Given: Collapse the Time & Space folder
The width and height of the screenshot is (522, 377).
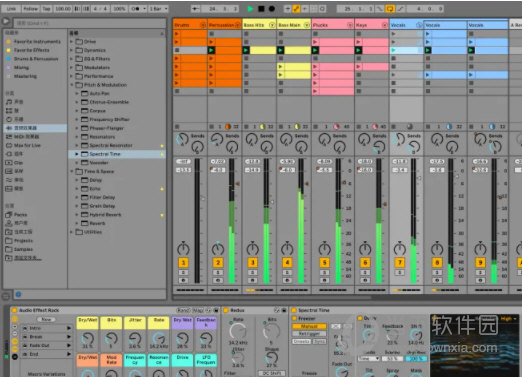Looking at the screenshot, I should click(71, 171).
